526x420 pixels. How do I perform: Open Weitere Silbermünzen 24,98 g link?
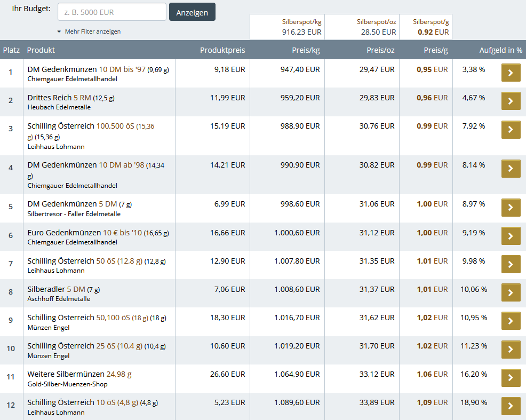(x=79, y=374)
